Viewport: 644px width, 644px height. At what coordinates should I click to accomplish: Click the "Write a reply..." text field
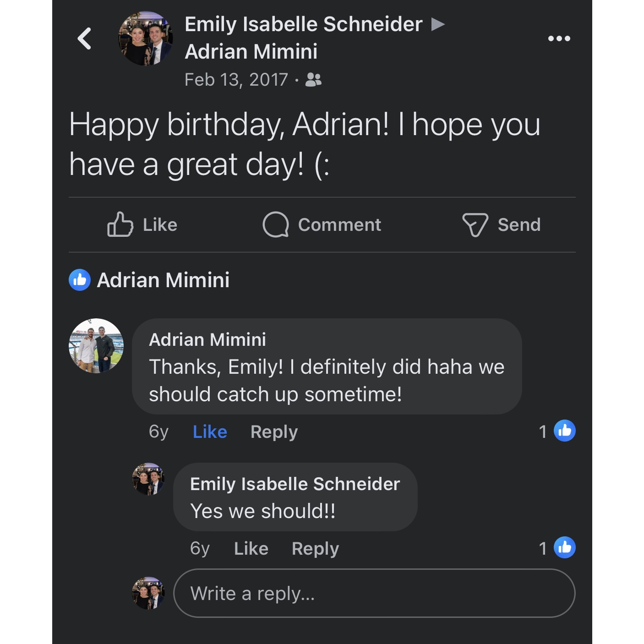click(x=374, y=593)
